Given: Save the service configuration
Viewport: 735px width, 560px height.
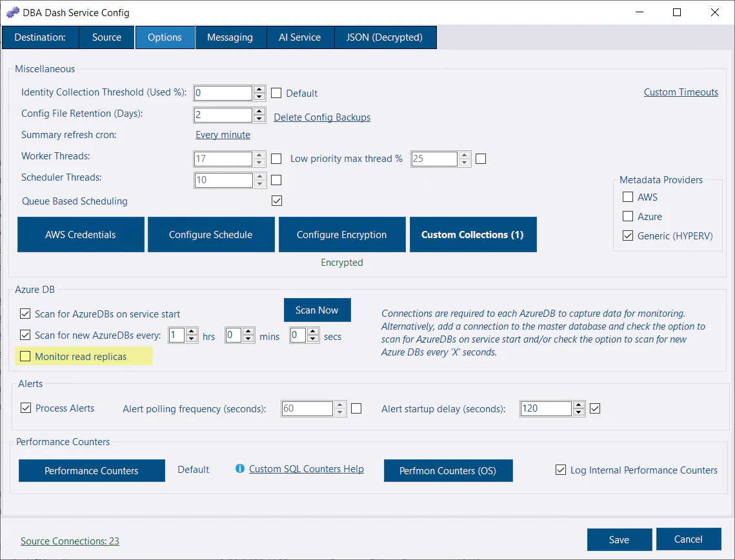Looking at the screenshot, I should click(x=619, y=539).
